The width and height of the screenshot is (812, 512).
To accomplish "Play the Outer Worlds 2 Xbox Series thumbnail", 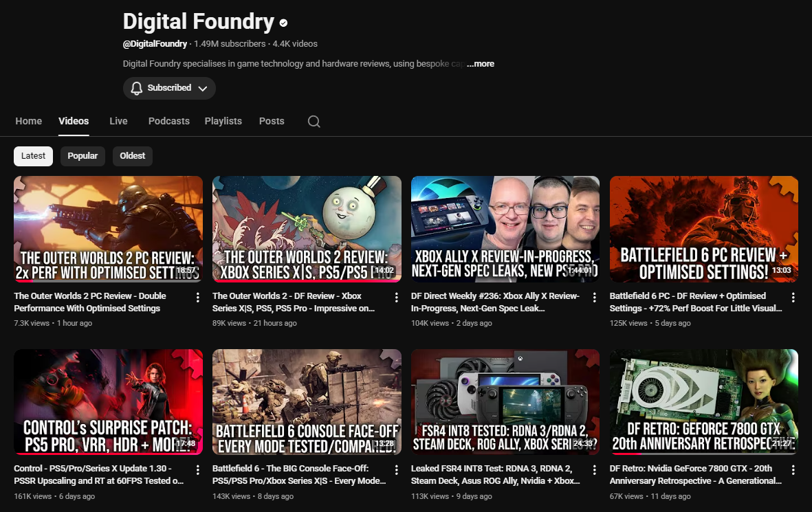I will (x=307, y=229).
